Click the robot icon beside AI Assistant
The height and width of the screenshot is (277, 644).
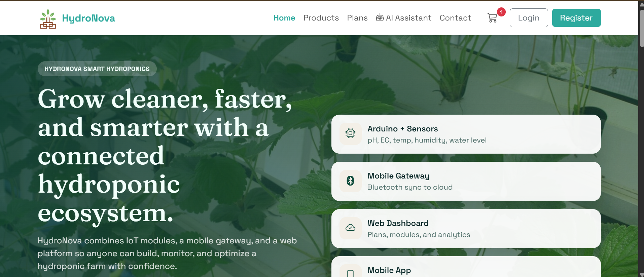tap(380, 18)
